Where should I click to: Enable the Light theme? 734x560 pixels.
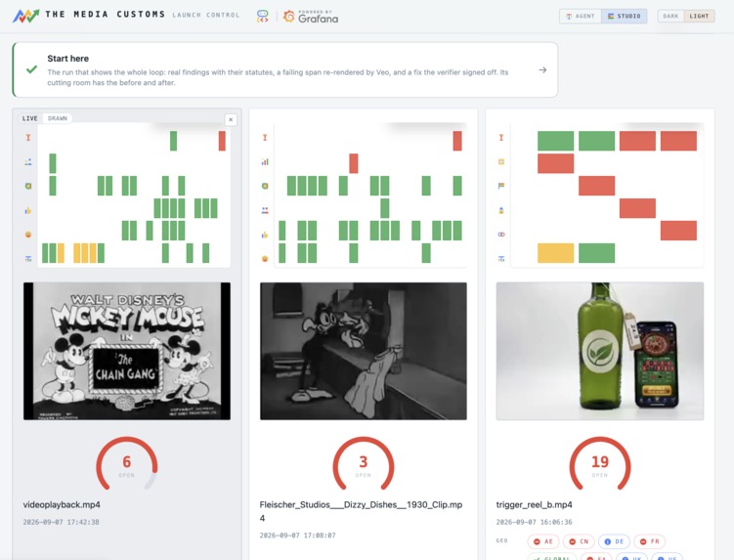[x=700, y=16]
